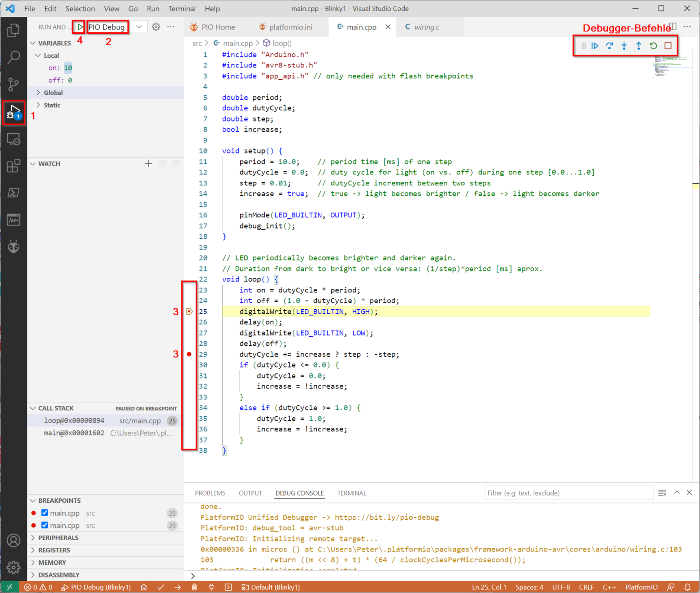This screenshot has width=700, height=593.
Task: Switch to the wiring.c tab
Action: tap(426, 27)
